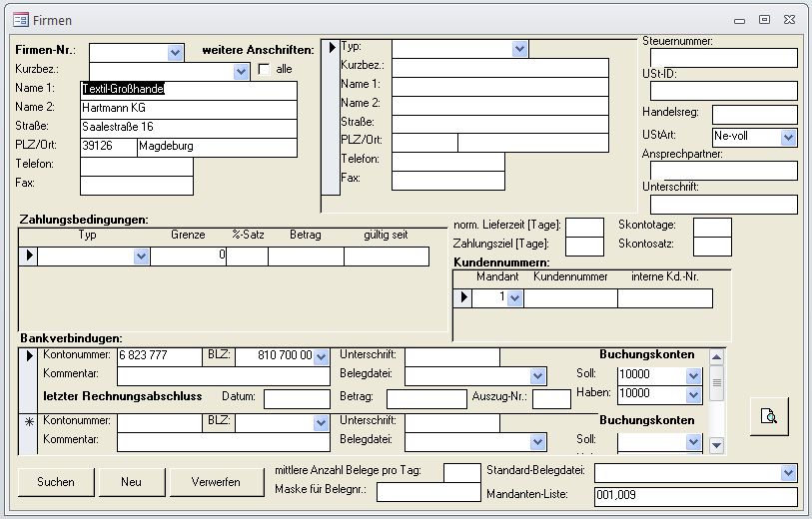Click the right-side Unterschrift input field
Viewport: 812px width, 519px height.
point(723,205)
